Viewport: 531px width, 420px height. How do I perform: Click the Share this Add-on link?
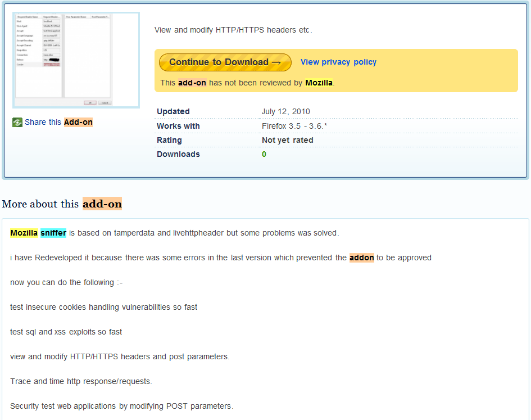(x=58, y=122)
